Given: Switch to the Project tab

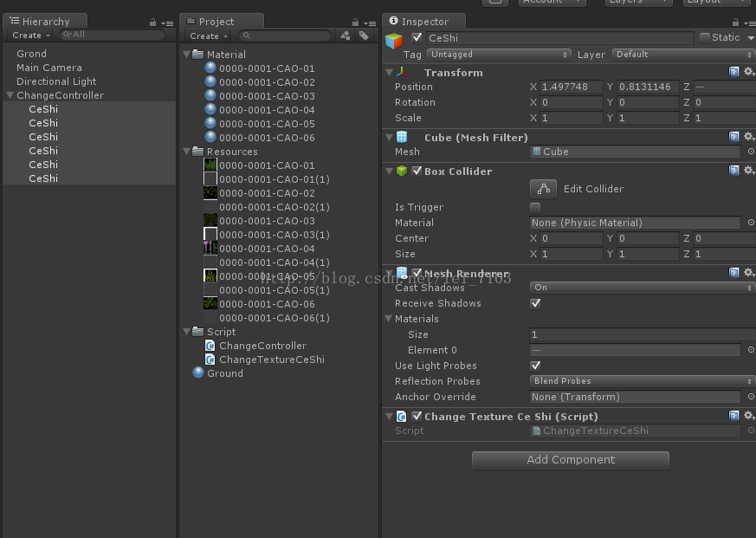Looking at the screenshot, I should (x=222, y=22).
